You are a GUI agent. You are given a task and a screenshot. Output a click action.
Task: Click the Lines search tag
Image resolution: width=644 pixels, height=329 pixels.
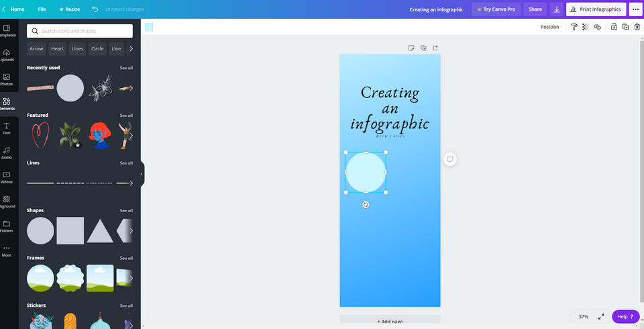point(77,48)
